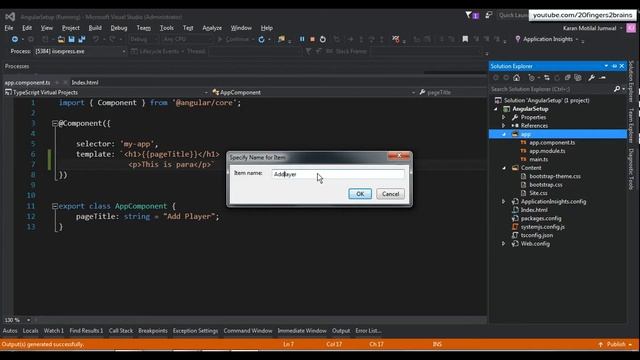Click the exception settings icon with red X

[x=396, y=39]
